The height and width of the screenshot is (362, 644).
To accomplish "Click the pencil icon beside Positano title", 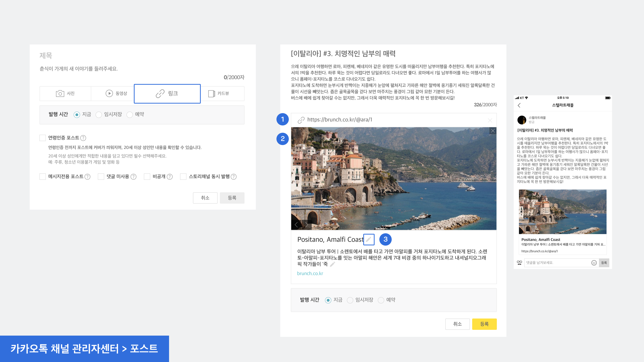I will 369,239.
